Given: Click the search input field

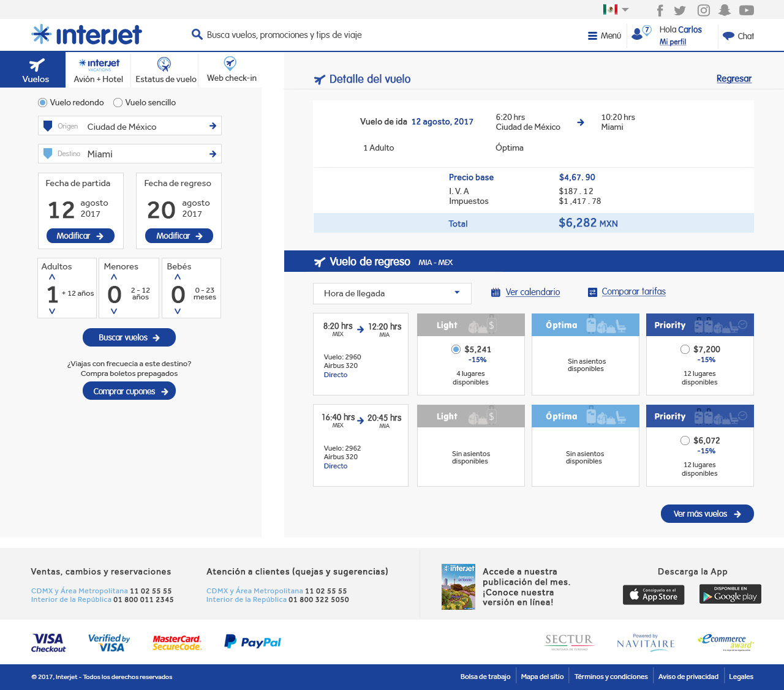Looking at the screenshot, I should [x=284, y=35].
